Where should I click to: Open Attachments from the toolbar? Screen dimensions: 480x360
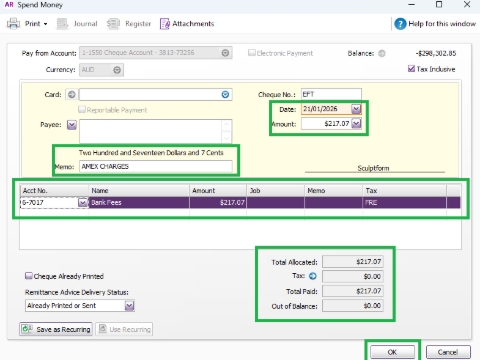pos(187,24)
